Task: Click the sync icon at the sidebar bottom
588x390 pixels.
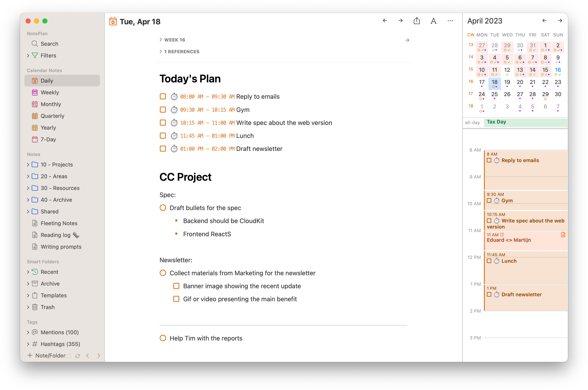Action: (78, 356)
